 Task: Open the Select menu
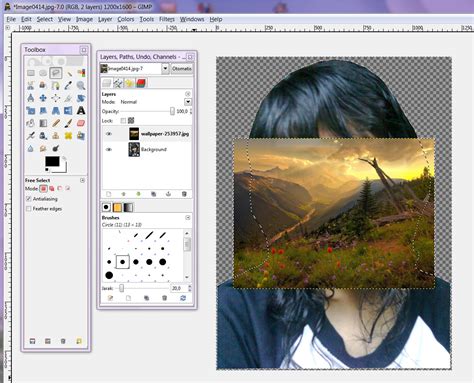pos(45,19)
